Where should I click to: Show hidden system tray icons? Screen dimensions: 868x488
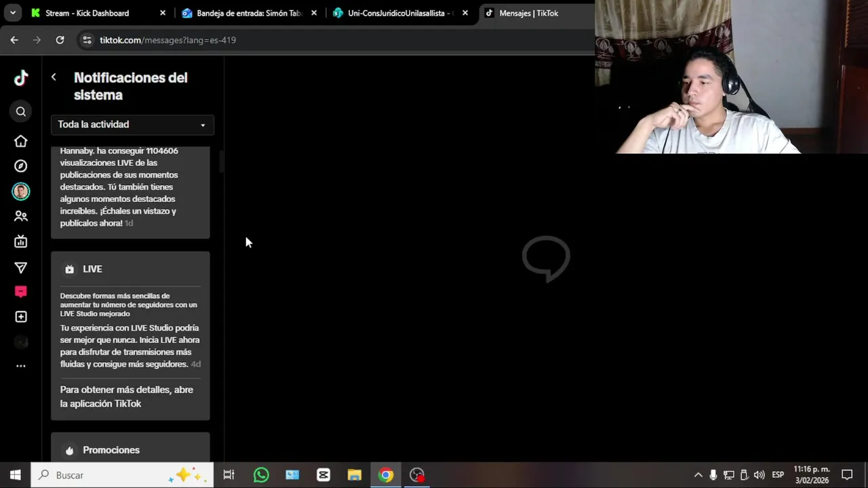point(698,475)
